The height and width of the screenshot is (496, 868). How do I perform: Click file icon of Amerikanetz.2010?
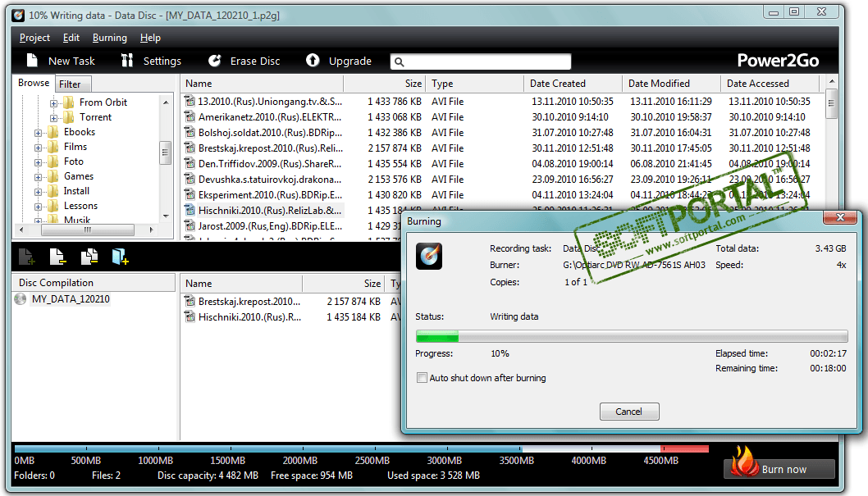click(190, 116)
